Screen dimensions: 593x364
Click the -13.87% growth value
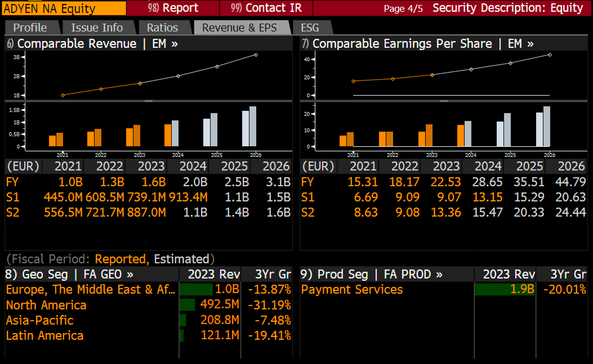[269, 289]
